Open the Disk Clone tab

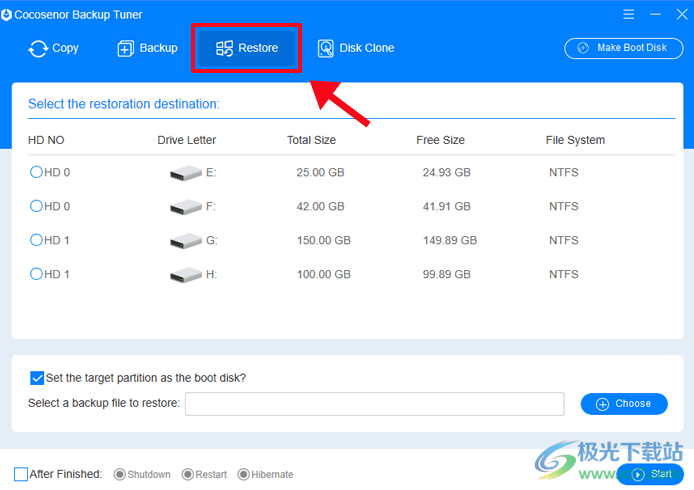click(355, 48)
